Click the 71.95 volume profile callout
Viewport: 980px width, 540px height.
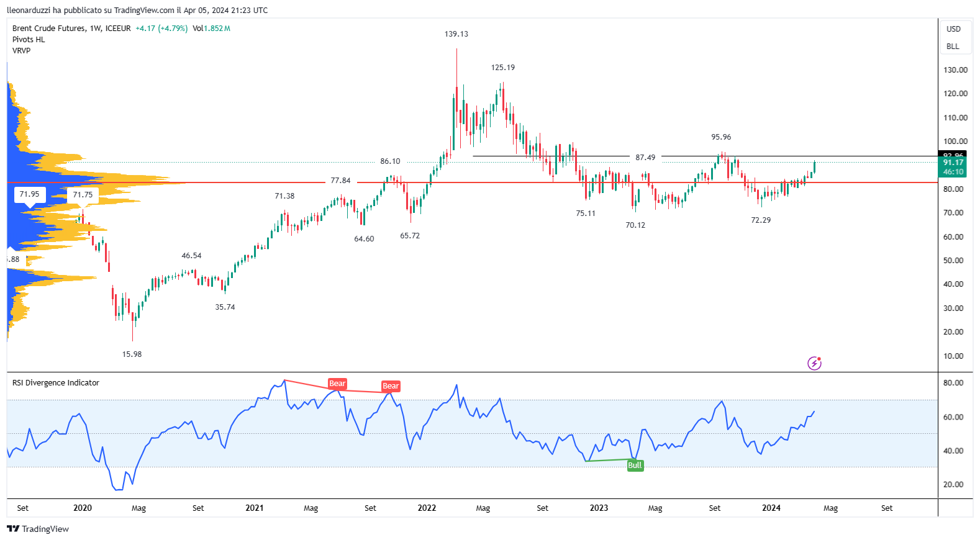[x=29, y=194]
